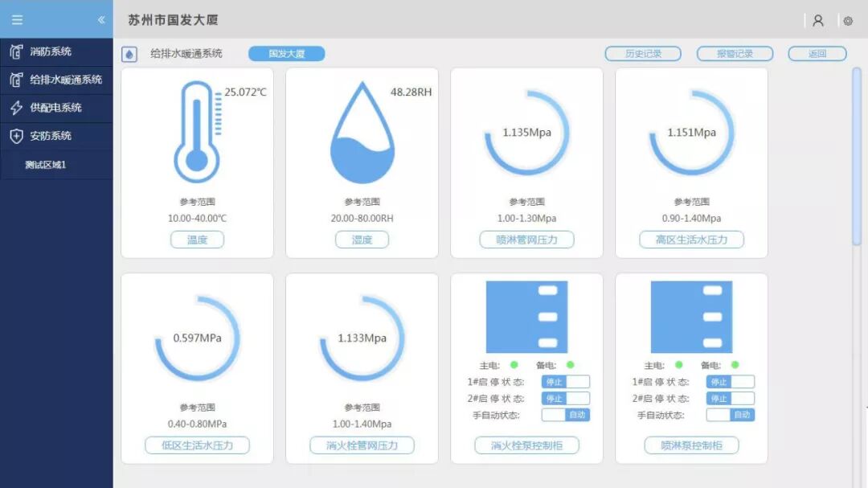The height and width of the screenshot is (488, 868).
Task: Open user account icon
Action: (817, 20)
